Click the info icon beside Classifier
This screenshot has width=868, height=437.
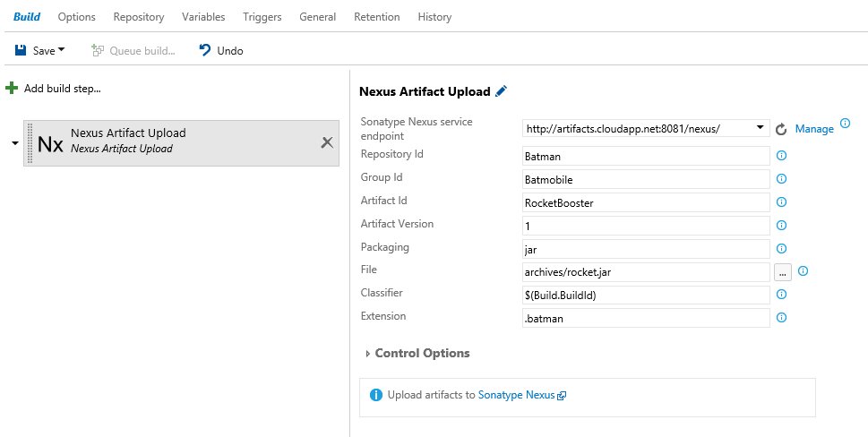(x=781, y=294)
